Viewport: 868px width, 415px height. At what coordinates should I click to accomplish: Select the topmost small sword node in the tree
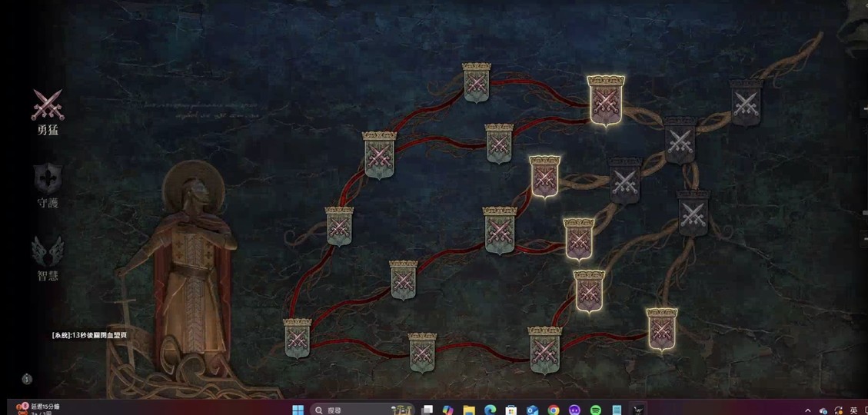[477, 82]
